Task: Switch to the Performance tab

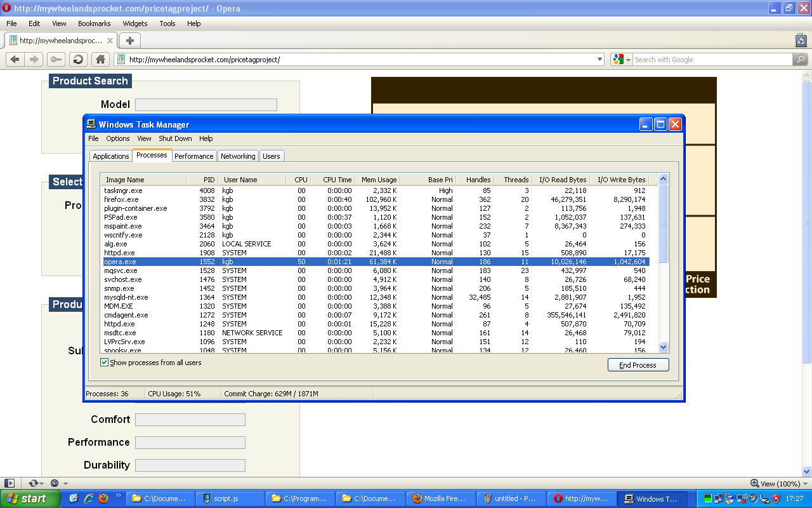Action: 193,156
